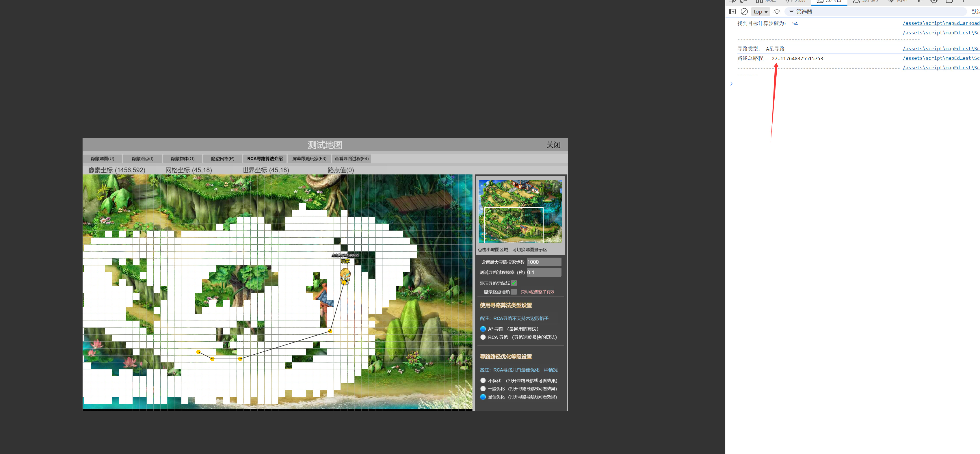Click the yellow path waypoint at route end

pos(198,352)
